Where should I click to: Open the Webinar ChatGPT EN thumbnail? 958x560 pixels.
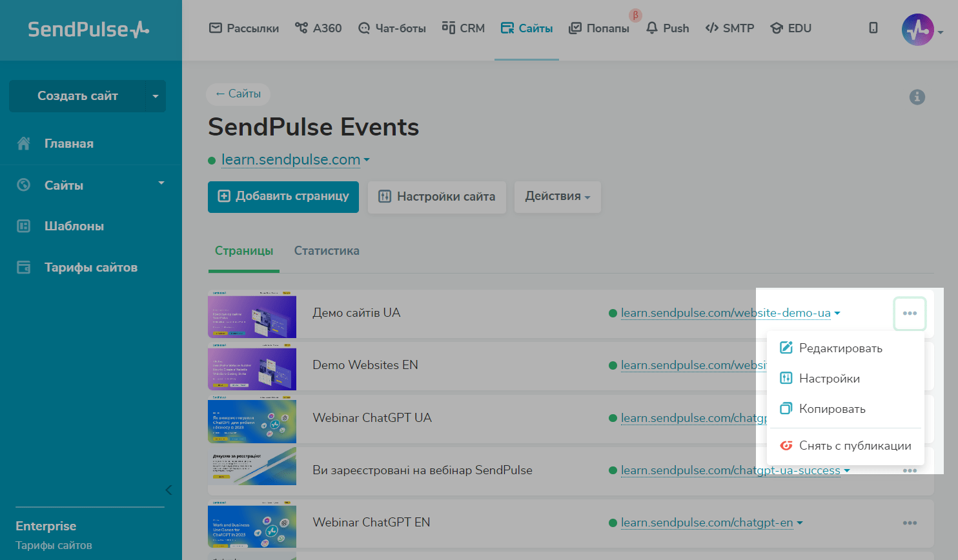pyautogui.click(x=252, y=524)
